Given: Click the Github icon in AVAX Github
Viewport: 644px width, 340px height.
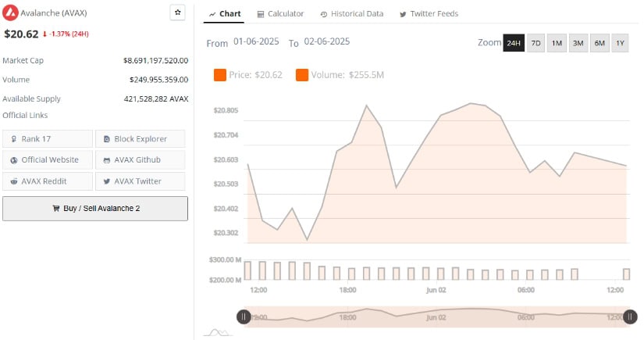Looking at the screenshot, I should click(106, 160).
